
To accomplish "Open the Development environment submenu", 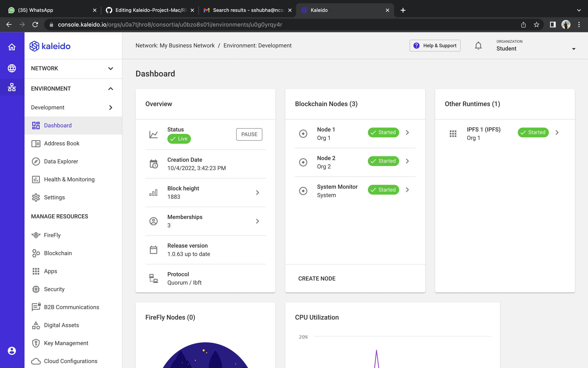I will [73, 107].
